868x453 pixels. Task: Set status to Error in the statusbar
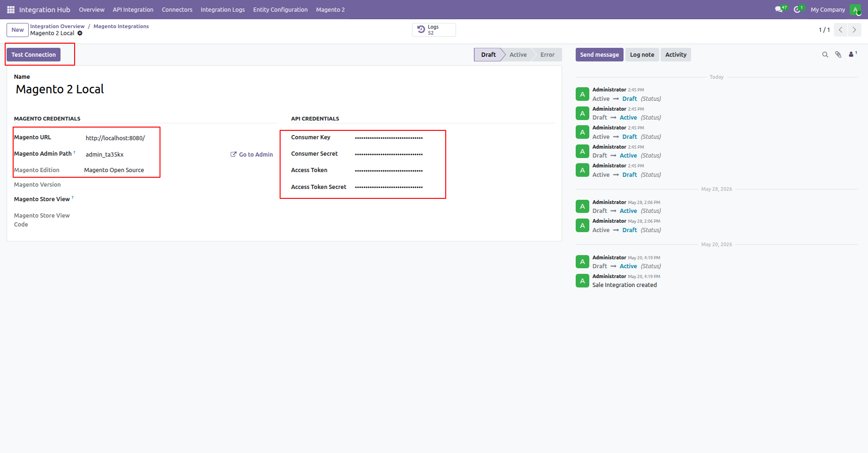point(547,54)
